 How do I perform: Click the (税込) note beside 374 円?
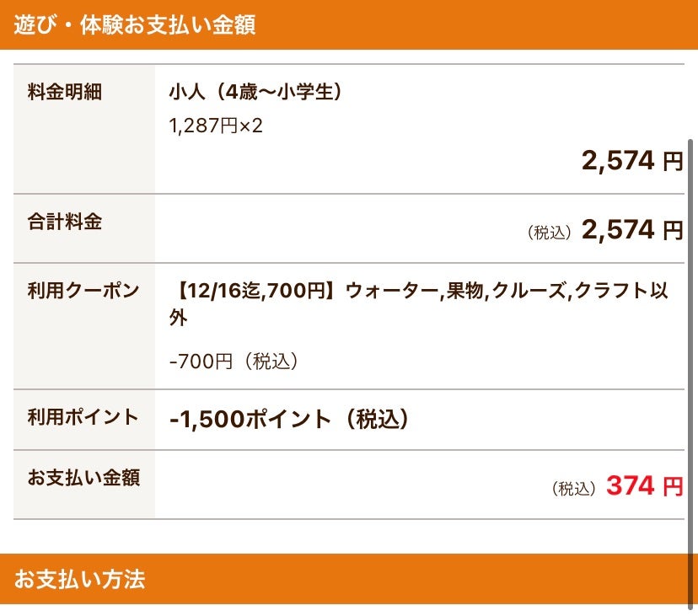574,489
